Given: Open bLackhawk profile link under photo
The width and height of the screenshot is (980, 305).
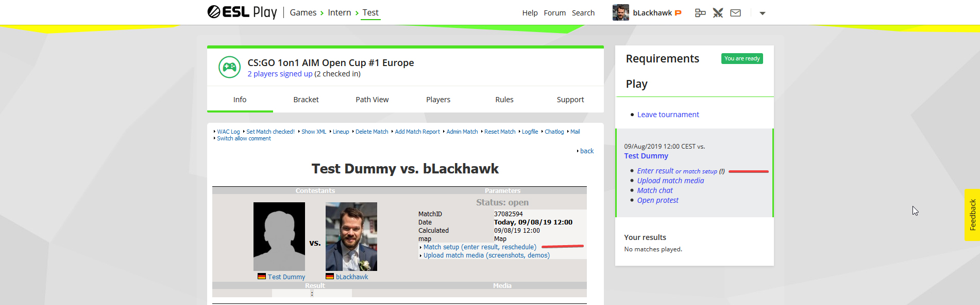Looking at the screenshot, I should (x=352, y=277).
